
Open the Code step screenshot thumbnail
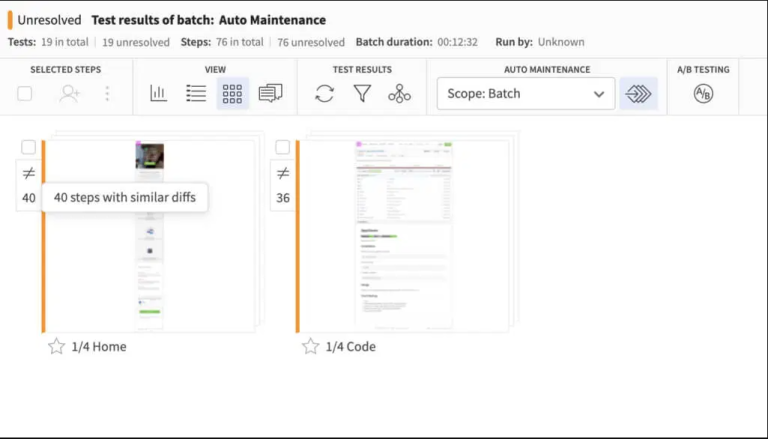pos(404,236)
